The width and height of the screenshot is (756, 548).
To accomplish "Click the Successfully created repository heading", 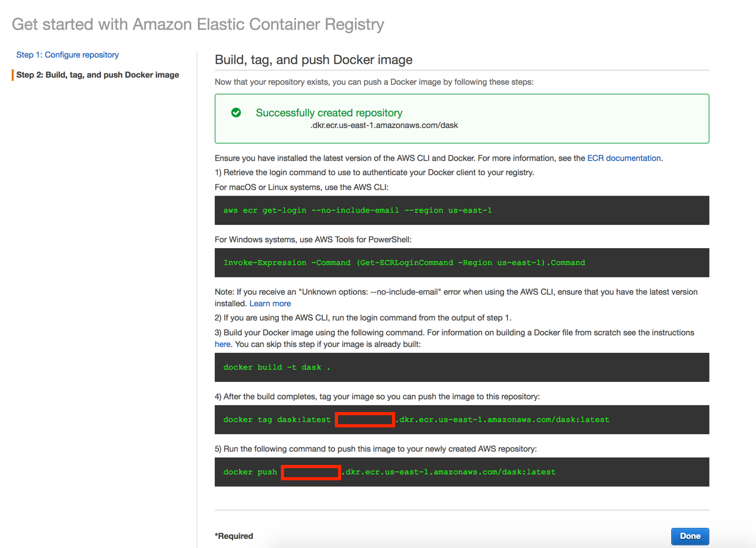I will coord(329,113).
